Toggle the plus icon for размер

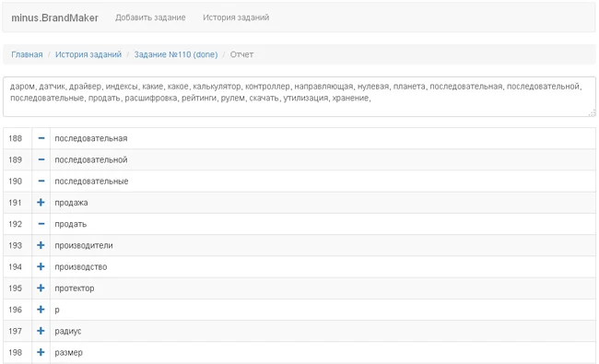(x=41, y=352)
